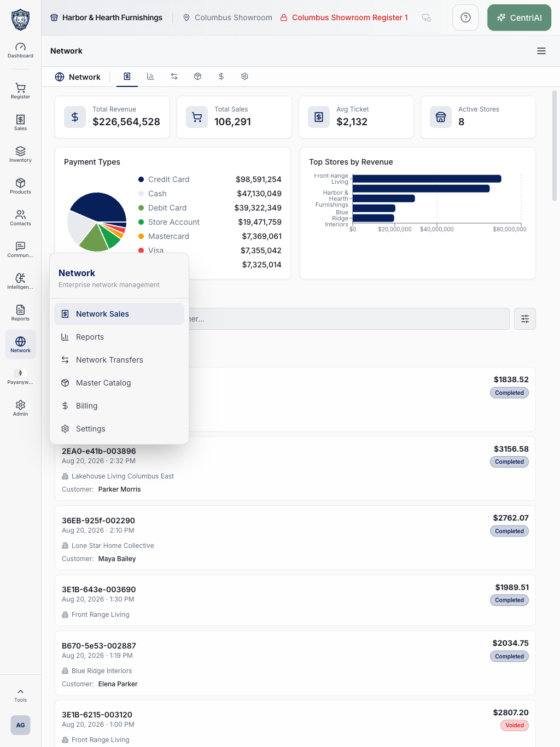Viewport: 560px width, 747px height.
Task: Click Columbus Showroom Register 1
Action: pos(345,17)
